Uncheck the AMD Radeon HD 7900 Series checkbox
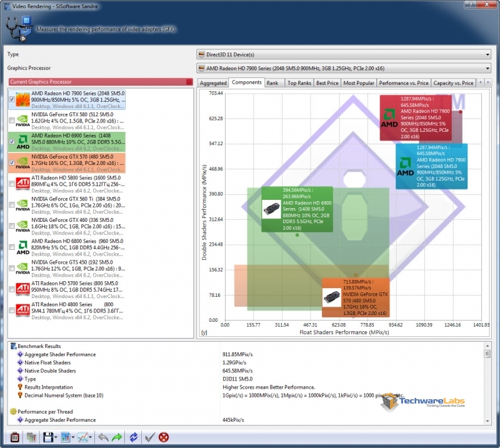 point(12,99)
